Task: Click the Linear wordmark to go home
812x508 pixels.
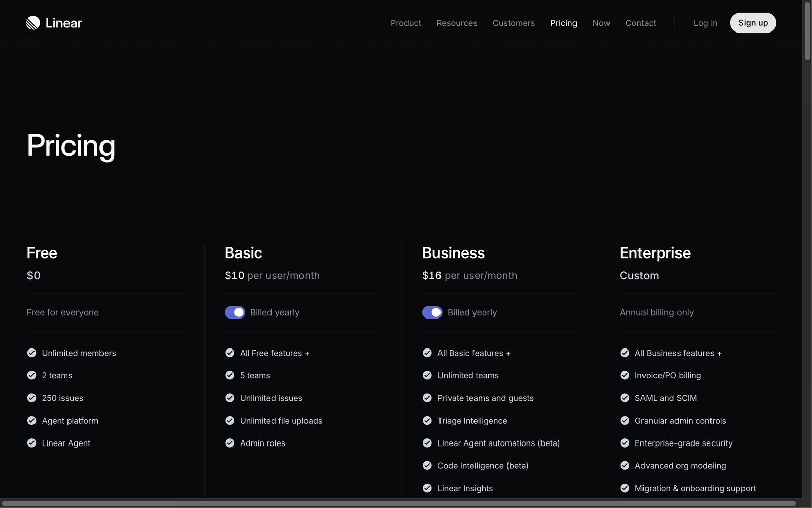Action: pyautogui.click(x=63, y=23)
